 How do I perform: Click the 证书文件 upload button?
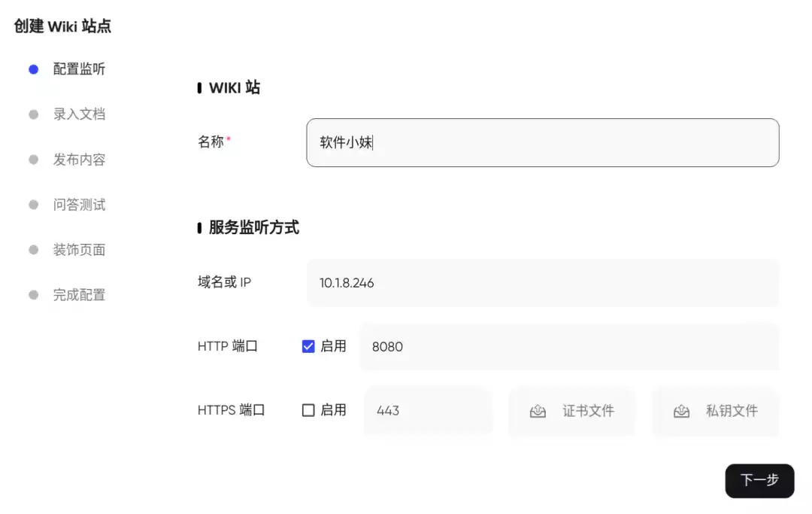tap(571, 411)
